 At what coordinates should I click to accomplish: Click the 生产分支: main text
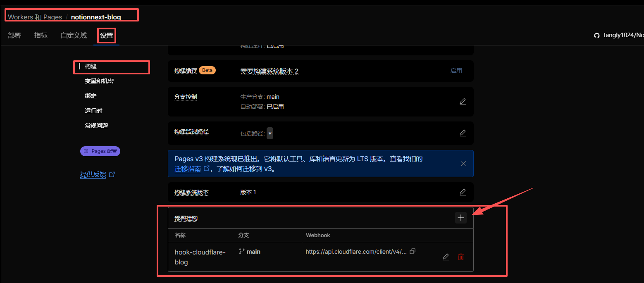point(260,97)
